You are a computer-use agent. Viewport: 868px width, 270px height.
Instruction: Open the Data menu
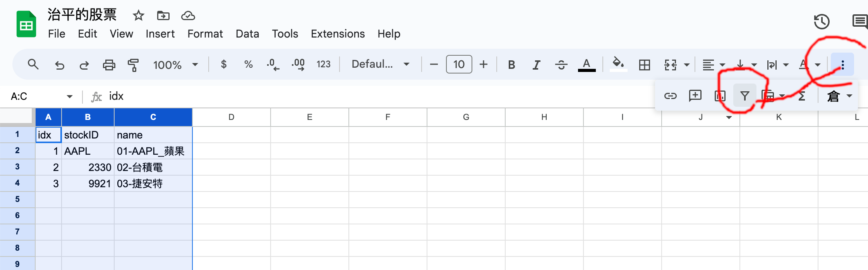(247, 34)
